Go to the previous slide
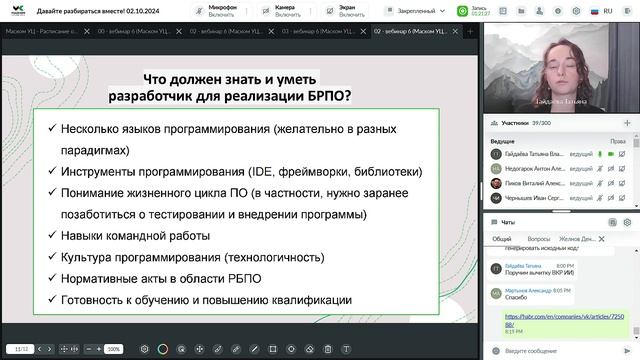Viewport: 640px width, 360px height. (x=40, y=349)
